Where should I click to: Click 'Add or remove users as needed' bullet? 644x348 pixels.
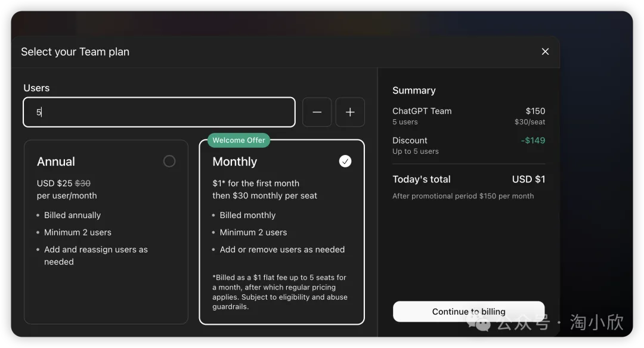coord(282,249)
